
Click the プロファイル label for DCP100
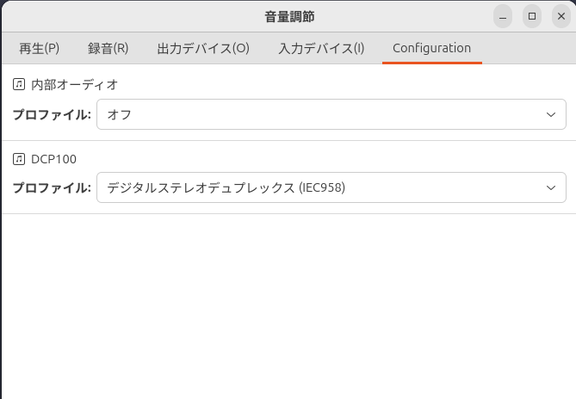52,188
